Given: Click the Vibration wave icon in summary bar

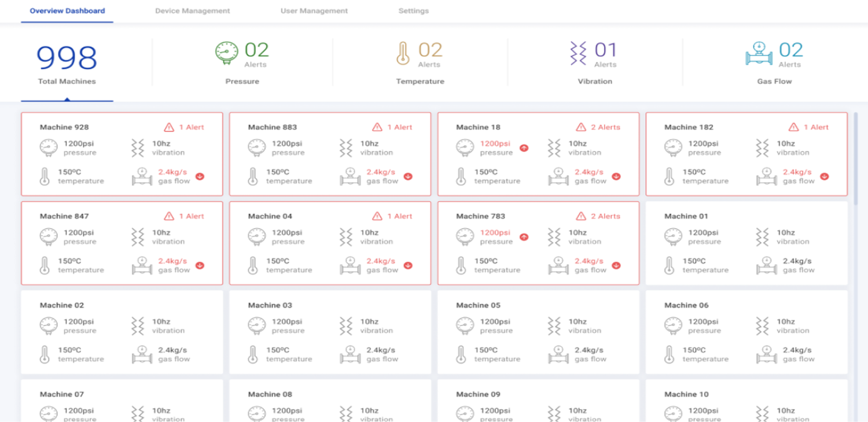Looking at the screenshot, I should [x=578, y=53].
